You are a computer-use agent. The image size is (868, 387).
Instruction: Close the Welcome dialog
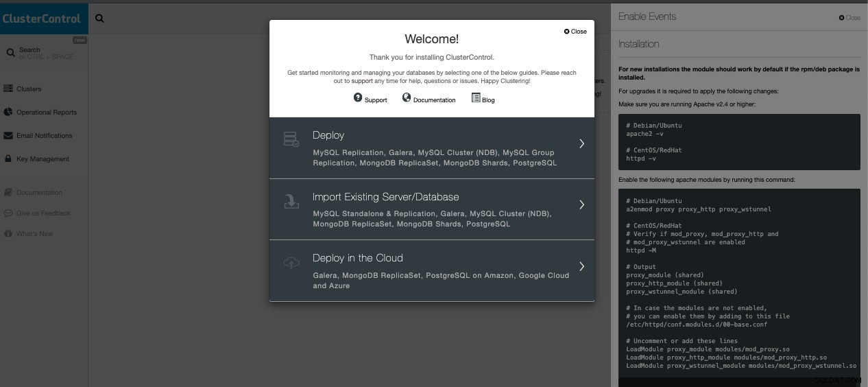pyautogui.click(x=575, y=32)
